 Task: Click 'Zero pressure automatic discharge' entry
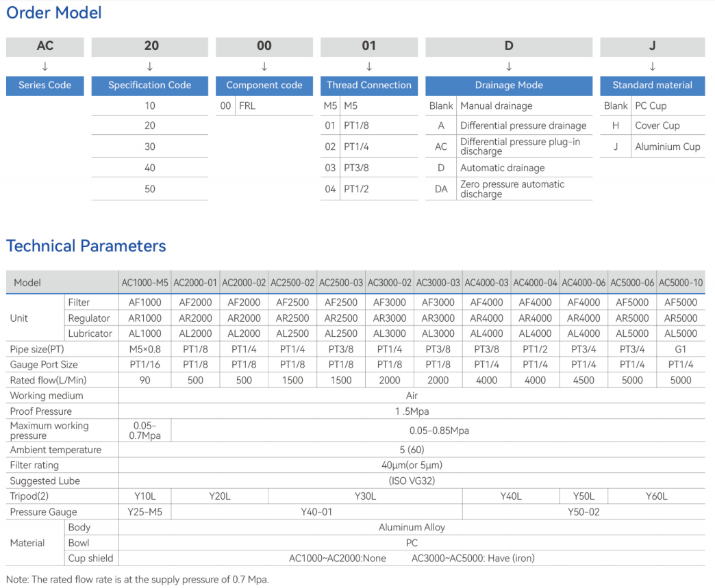click(512, 189)
